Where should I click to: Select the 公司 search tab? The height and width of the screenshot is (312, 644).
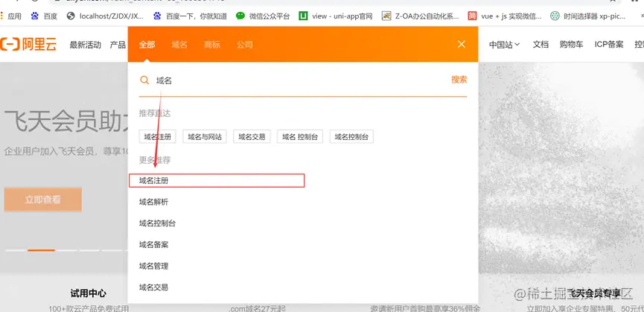point(245,45)
